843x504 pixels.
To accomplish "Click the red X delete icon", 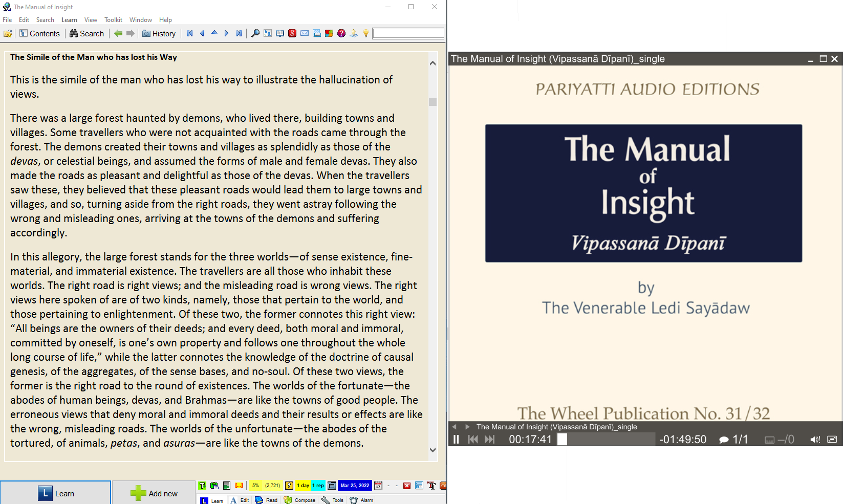I will [x=407, y=486].
